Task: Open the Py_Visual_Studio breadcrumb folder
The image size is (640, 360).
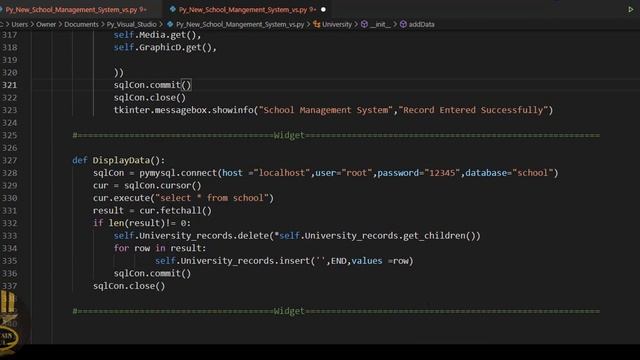Action: (131, 24)
